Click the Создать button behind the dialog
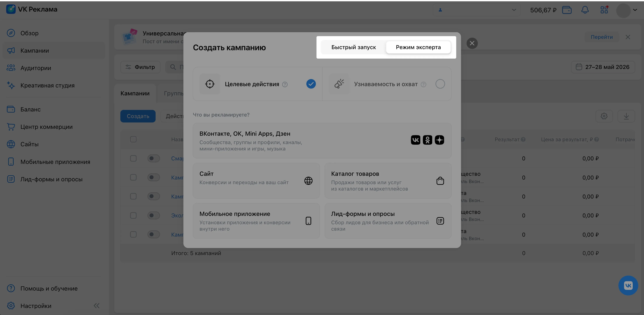Viewport: 644px width, 315px height. [x=138, y=116]
